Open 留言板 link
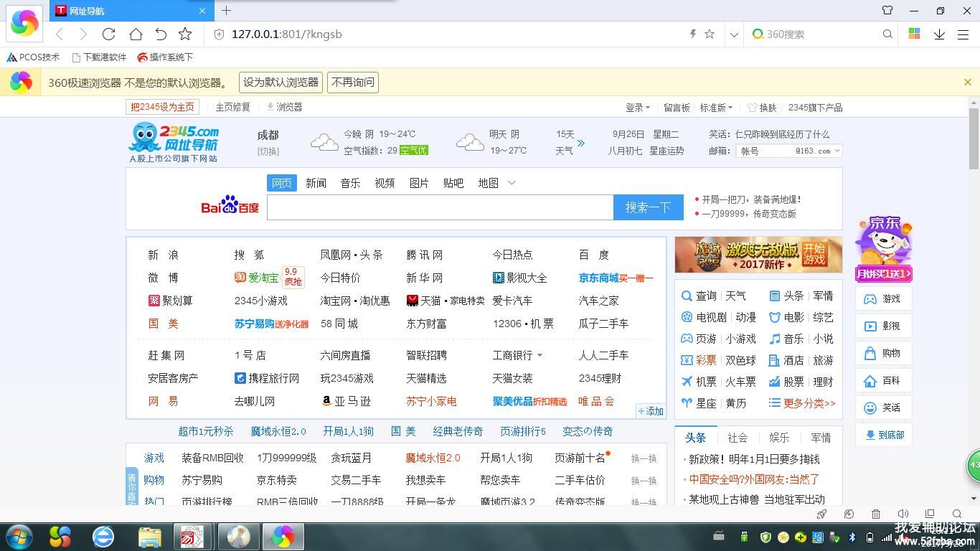The height and width of the screenshot is (551, 980). pos(677,108)
